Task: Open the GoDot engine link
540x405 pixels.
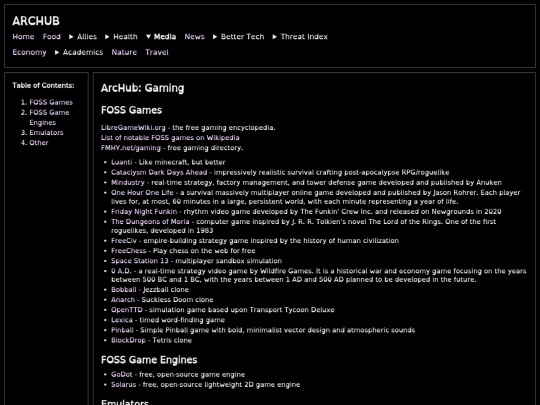Action: coord(122,374)
